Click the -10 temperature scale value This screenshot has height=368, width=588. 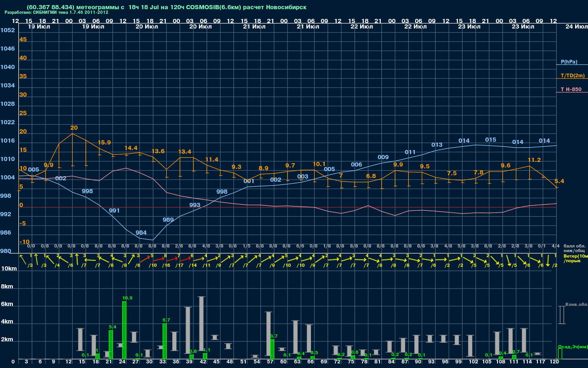[25, 242]
